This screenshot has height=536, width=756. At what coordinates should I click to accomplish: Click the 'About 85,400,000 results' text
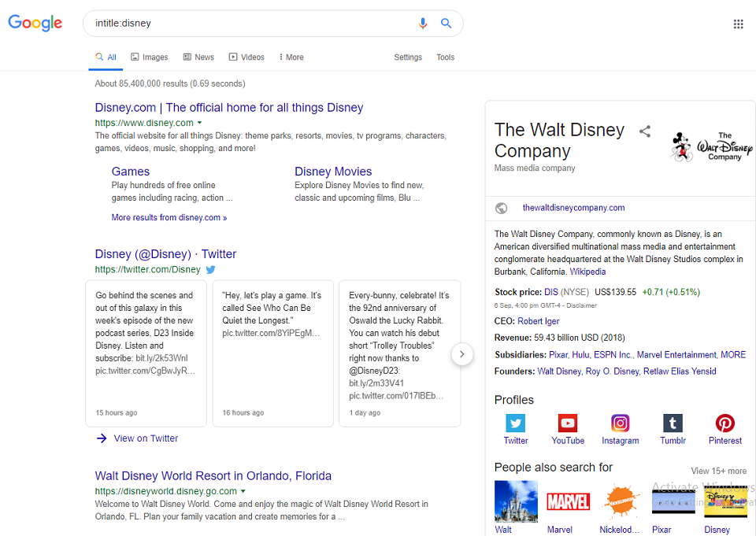(170, 83)
